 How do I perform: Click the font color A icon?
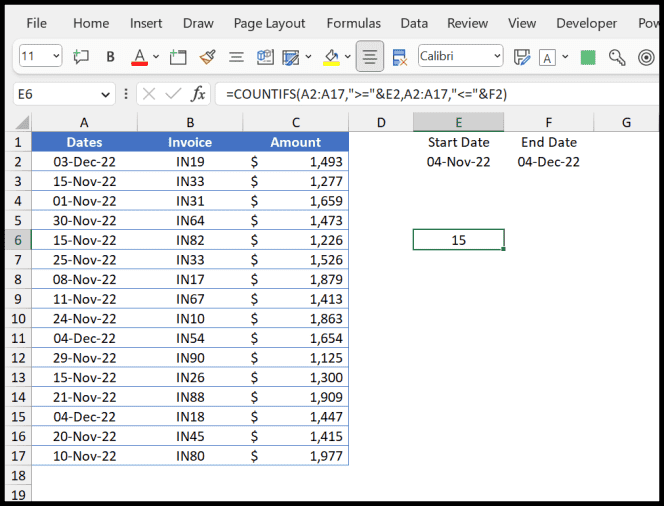139,57
